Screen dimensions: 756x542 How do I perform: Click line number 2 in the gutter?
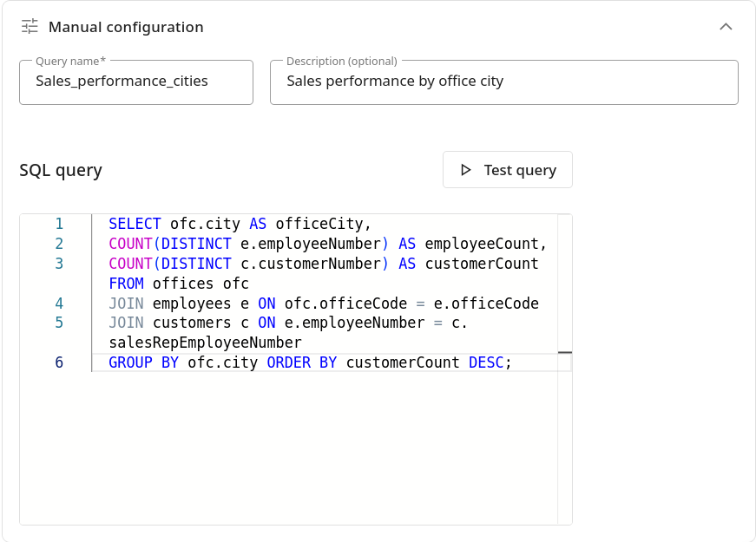point(59,244)
